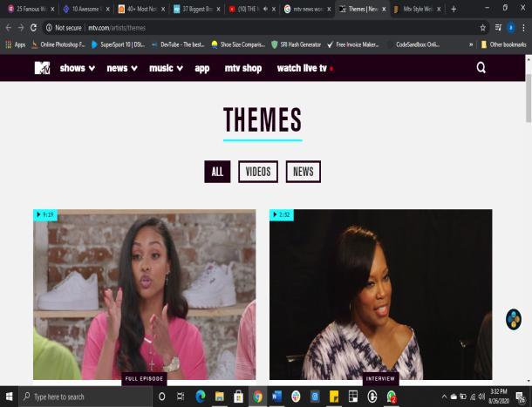View site info 'Not secure' icon
Screen dimensions: 532x407
(49, 28)
